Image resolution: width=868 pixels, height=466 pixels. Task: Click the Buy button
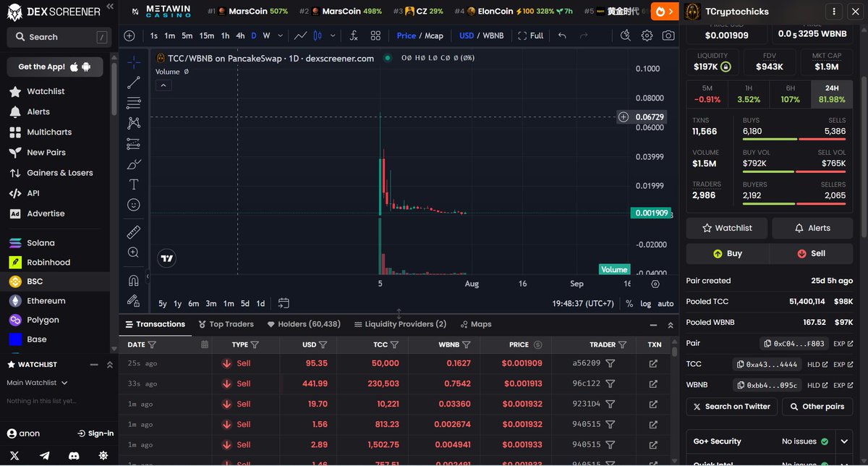click(x=728, y=253)
